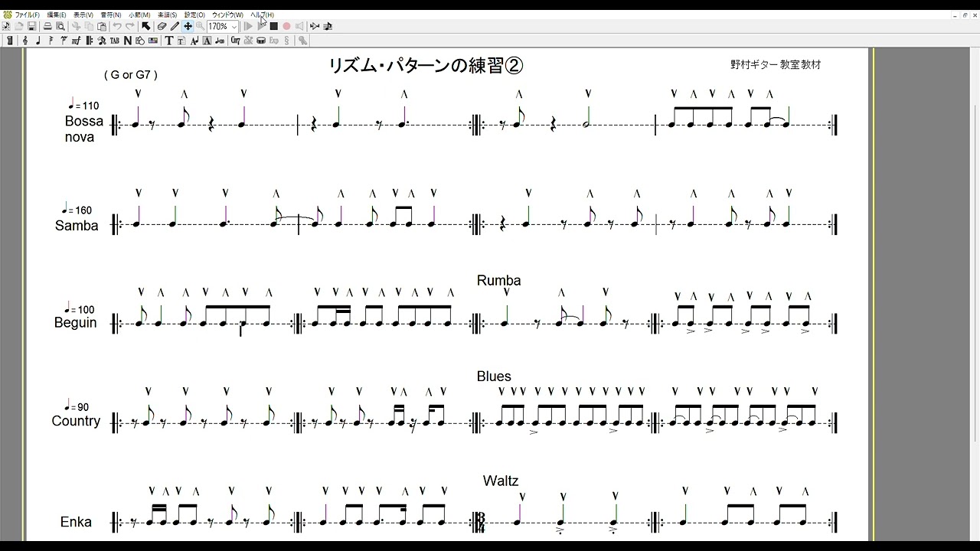The image size is (980, 551).
Task: Open the 楽譜(S) menu
Action: click(x=167, y=15)
